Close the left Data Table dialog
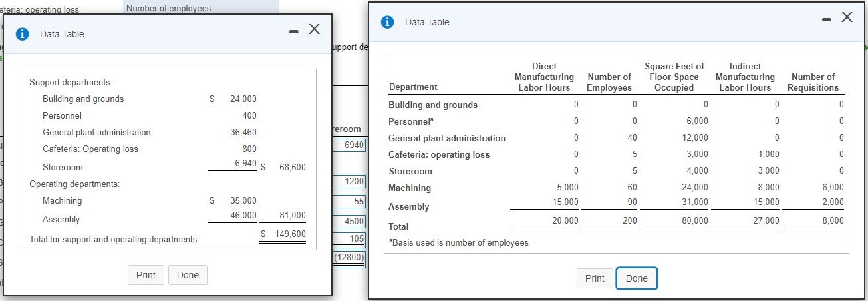This screenshot has width=868, height=301. pos(315,29)
